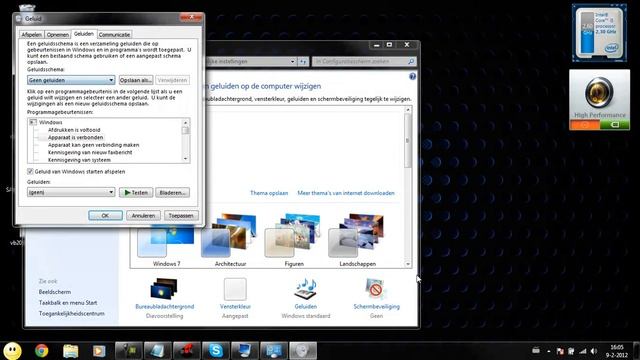Click the refresh button beside address bar

[303, 62]
